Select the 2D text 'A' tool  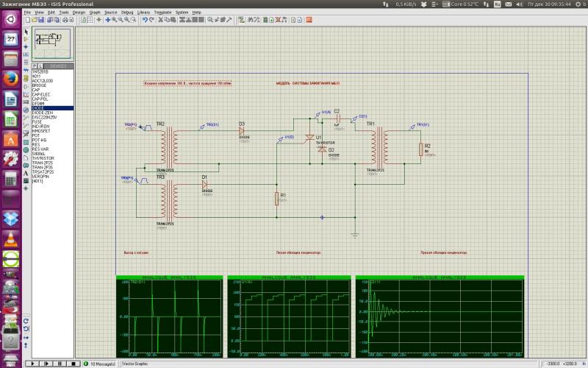(26, 173)
